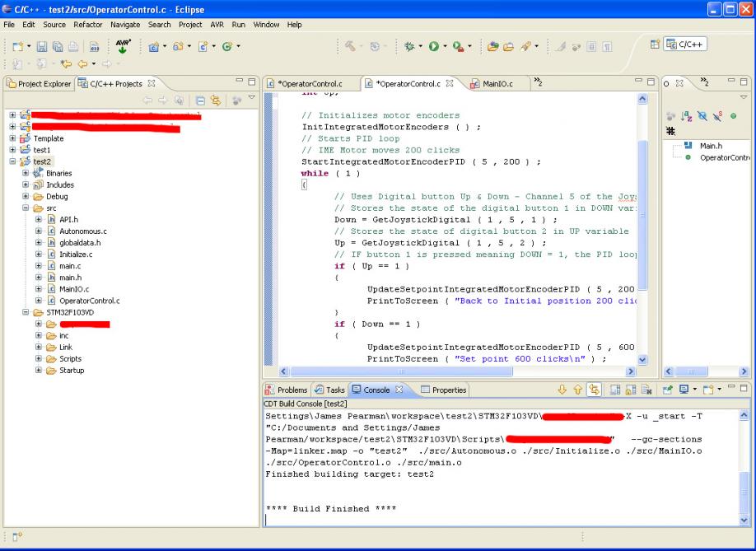The width and height of the screenshot is (756, 551).
Task: Select globaldata.h in the project tree
Action: pyautogui.click(x=80, y=243)
